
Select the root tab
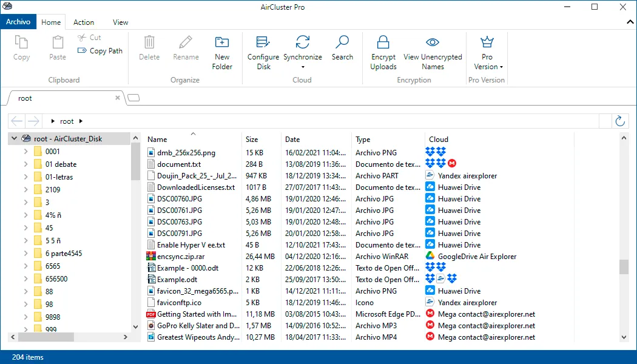(x=65, y=98)
